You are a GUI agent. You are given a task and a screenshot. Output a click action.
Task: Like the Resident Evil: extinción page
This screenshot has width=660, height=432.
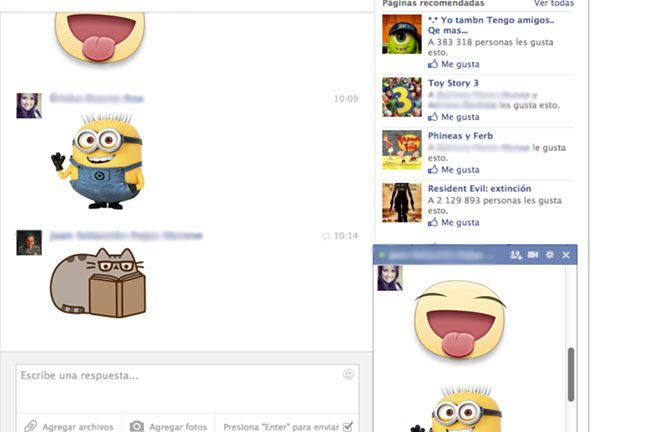[454, 222]
